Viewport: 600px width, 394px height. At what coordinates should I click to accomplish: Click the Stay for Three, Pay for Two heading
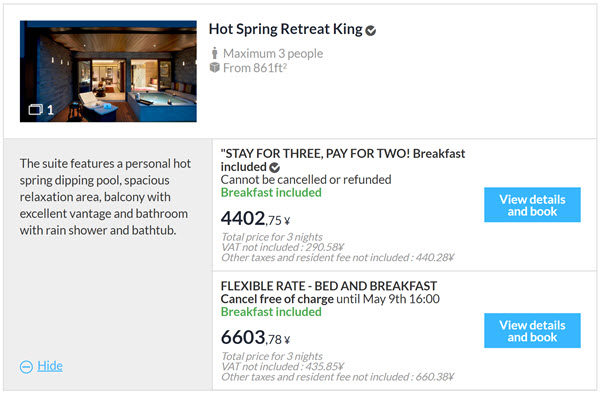tap(342, 160)
